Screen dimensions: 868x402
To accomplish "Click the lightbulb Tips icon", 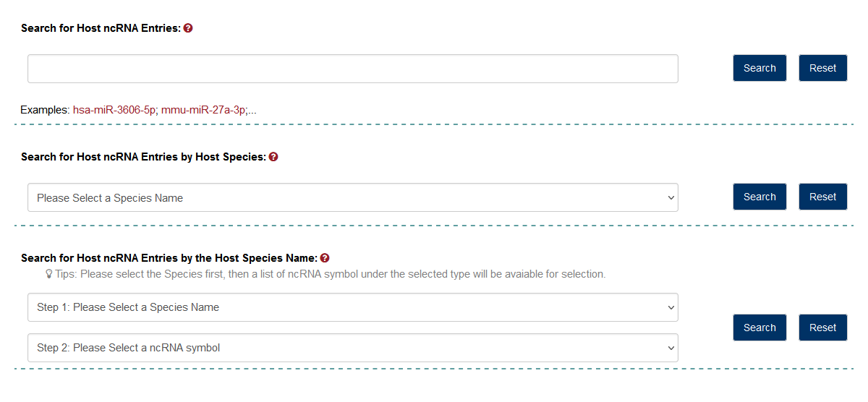I will tap(49, 275).
